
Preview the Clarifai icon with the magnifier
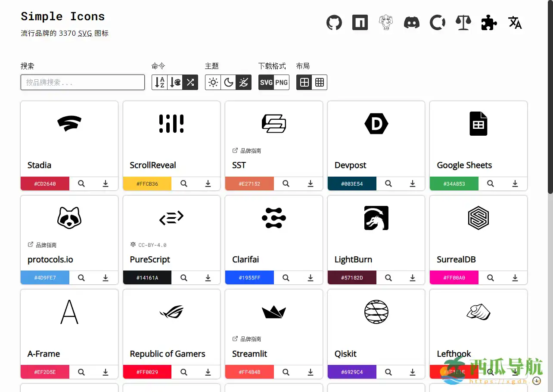[286, 277]
